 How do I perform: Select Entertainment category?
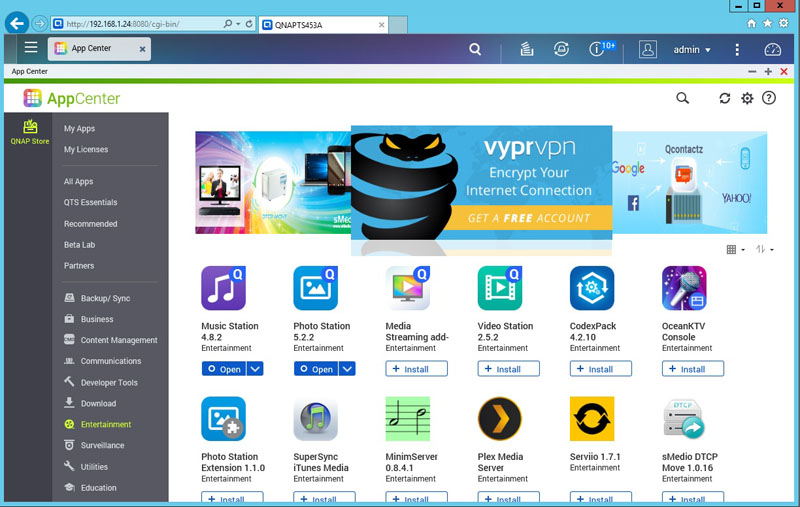tap(97, 424)
